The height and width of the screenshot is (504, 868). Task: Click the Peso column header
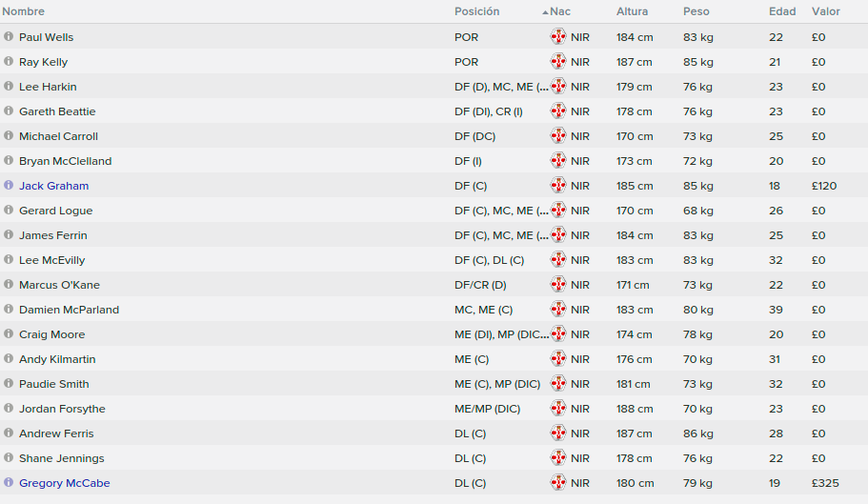coord(696,11)
